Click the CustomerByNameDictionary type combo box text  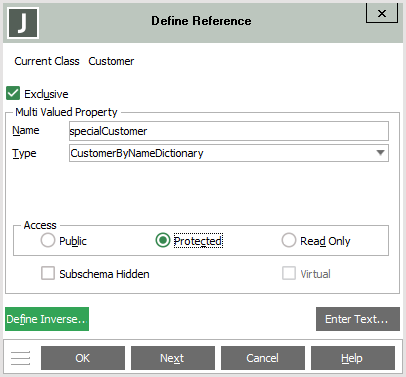click(x=229, y=153)
